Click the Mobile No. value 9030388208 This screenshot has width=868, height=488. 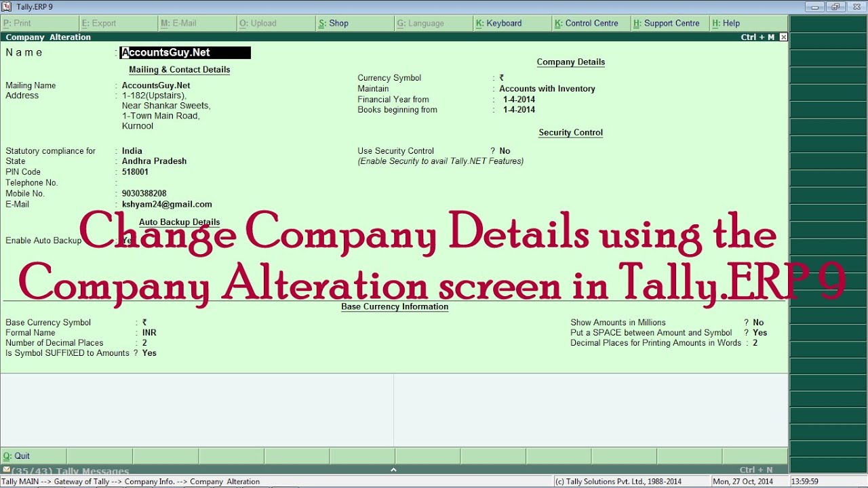(x=144, y=194)
